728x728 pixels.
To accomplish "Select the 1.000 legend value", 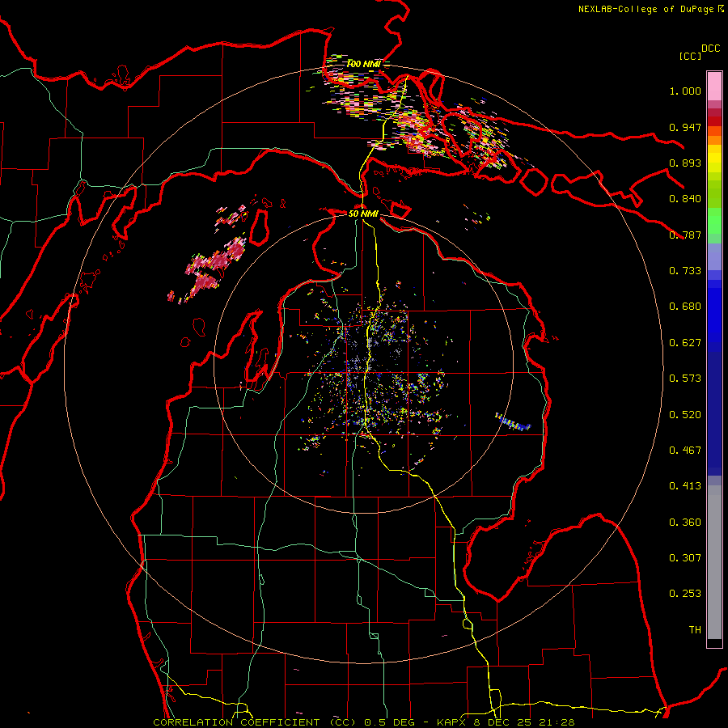I will point(685,91).
